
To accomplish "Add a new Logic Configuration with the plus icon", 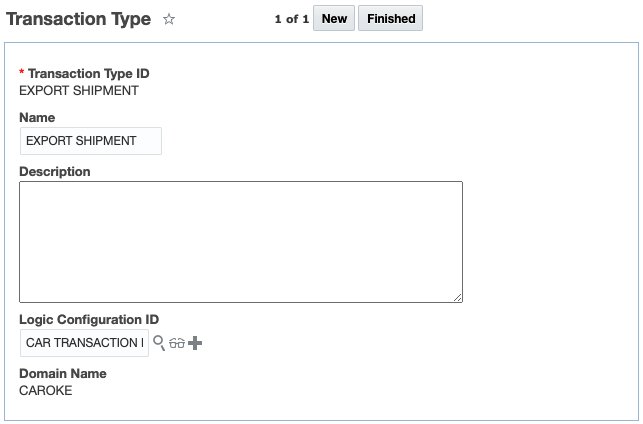I will (x=195, y=343).
